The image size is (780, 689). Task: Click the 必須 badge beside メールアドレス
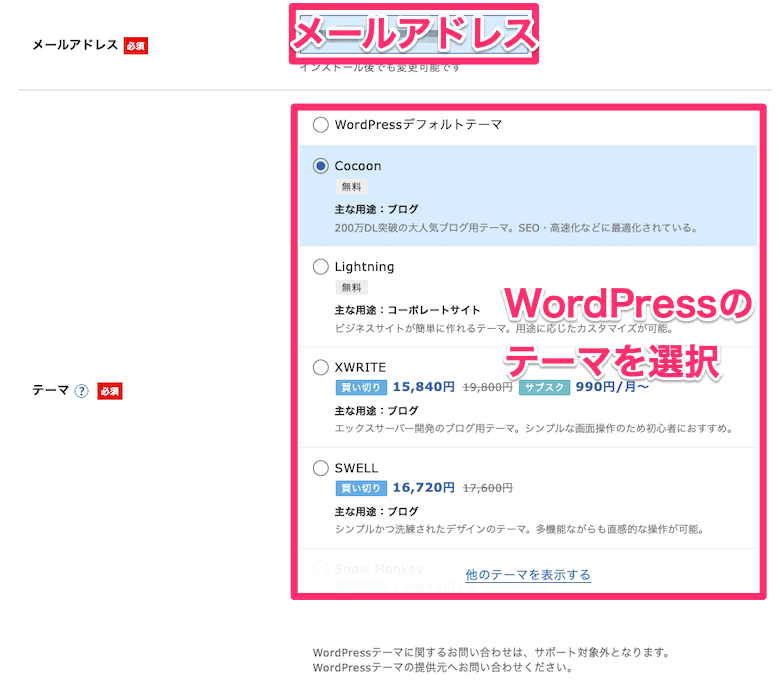point(136,46)
